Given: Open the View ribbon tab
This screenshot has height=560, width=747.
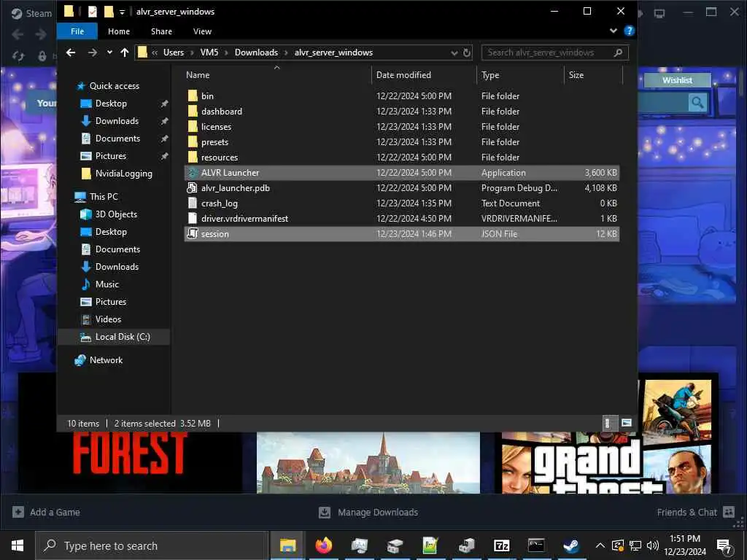Looking at the screenshot, I should tap(202, 31).
